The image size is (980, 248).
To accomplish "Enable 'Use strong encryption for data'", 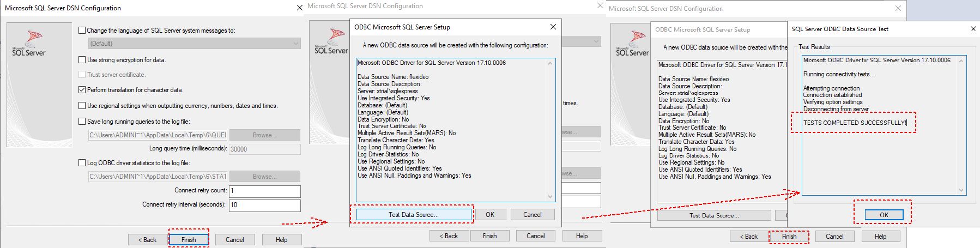I will pyautogui.click(x=82, y=60).
